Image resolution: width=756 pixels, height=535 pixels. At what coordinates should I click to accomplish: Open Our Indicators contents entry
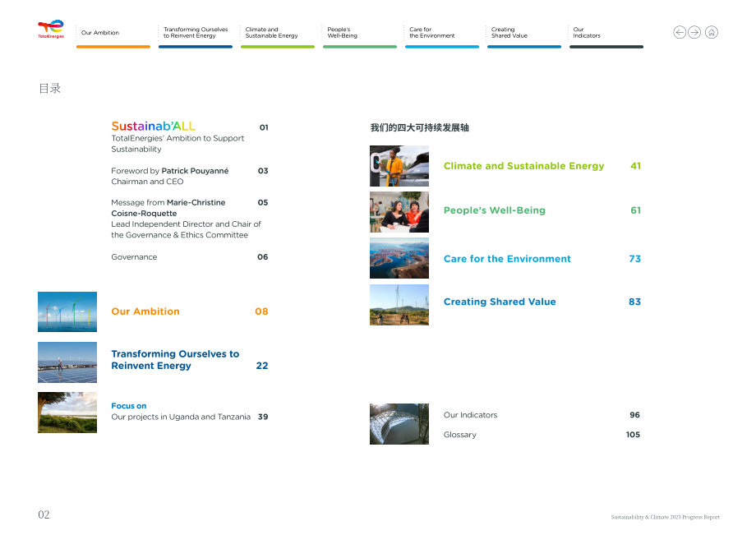[470, 415]
